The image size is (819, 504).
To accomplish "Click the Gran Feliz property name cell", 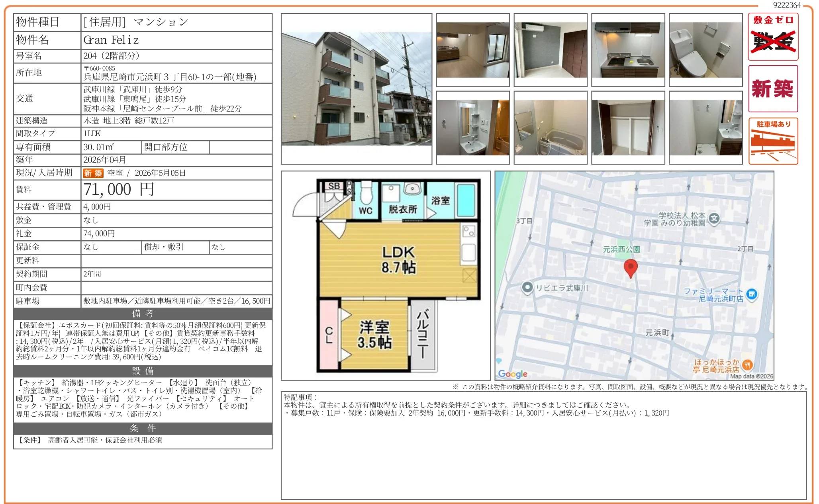I will [112, 40].
